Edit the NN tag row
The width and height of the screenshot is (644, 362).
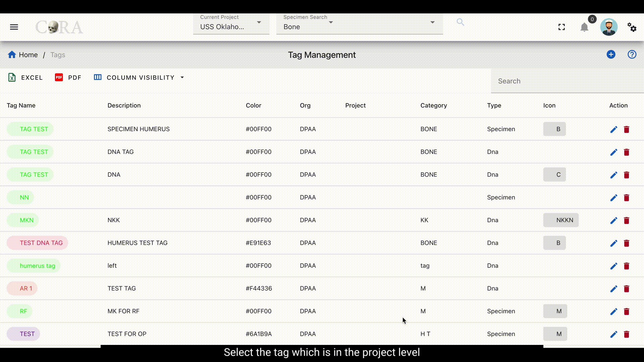tap(613, 198)
